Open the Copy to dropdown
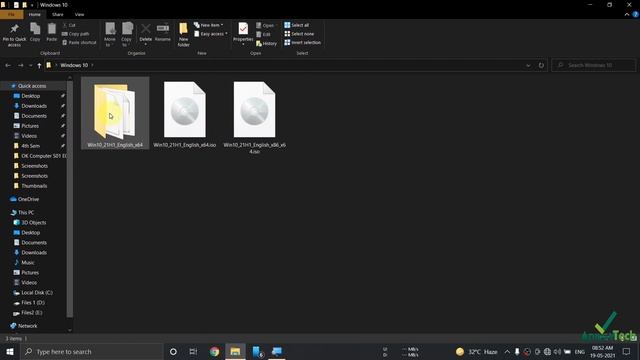The width and height of the screenshot is (640, 360). (127, 35)
